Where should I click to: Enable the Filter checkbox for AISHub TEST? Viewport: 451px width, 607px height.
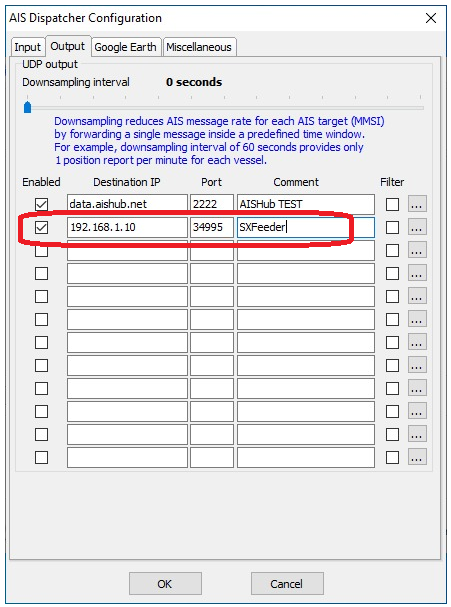click(392, 204)
